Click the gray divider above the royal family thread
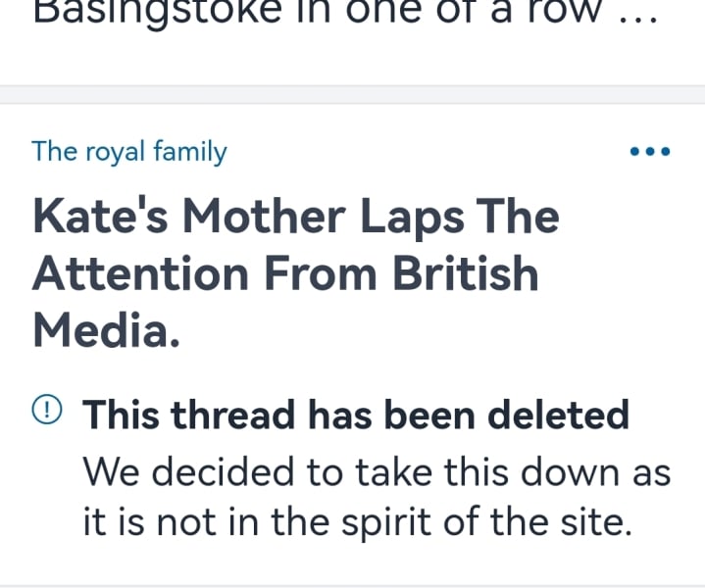 (x=352, y=94)
